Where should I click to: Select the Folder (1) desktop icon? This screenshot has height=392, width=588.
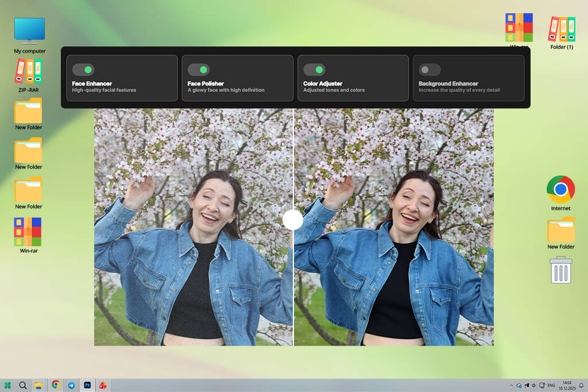click(x=562, y=33)
